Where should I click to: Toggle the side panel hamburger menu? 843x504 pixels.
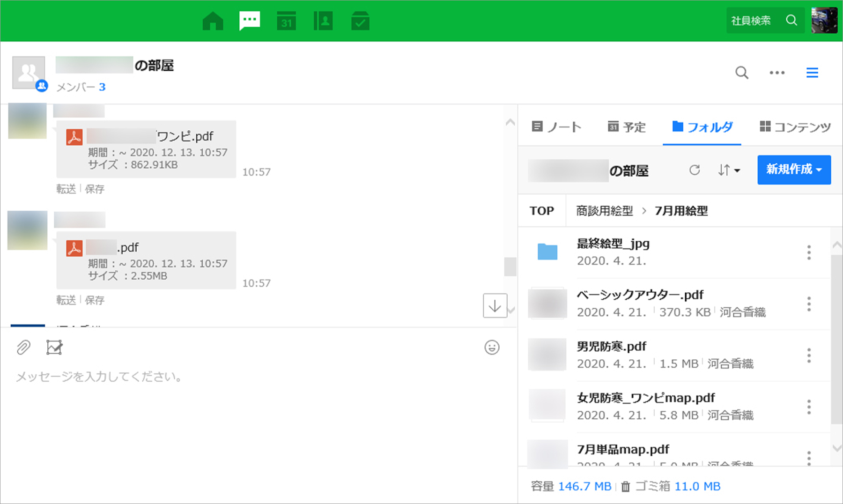click(812, 73)
